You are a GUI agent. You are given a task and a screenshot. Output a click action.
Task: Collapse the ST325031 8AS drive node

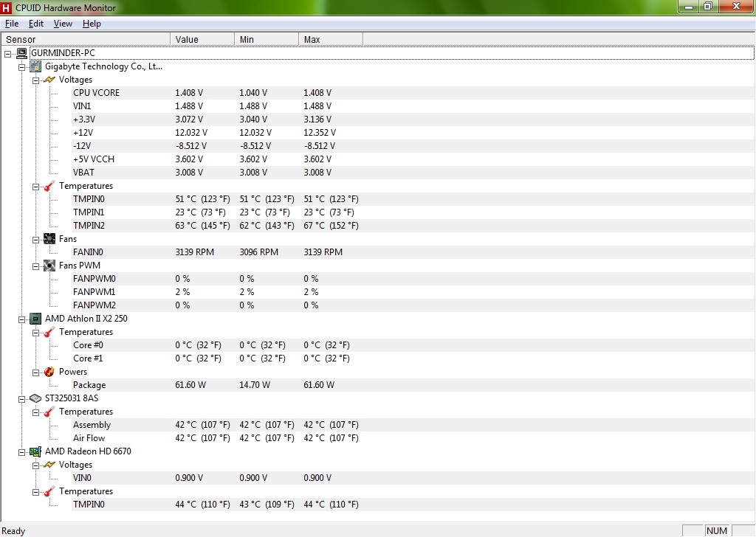pos(21,399)
